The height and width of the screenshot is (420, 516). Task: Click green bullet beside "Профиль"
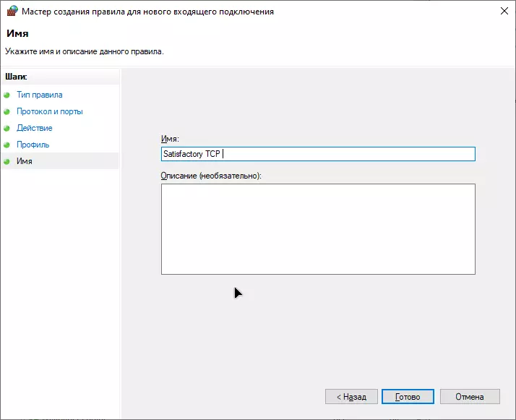7,145
